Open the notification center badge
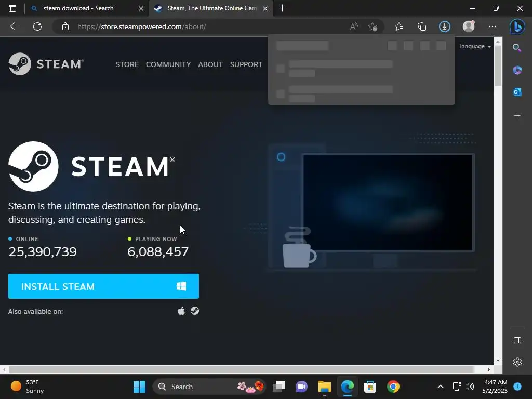This screenshot has width=532, height=399. 517,387
